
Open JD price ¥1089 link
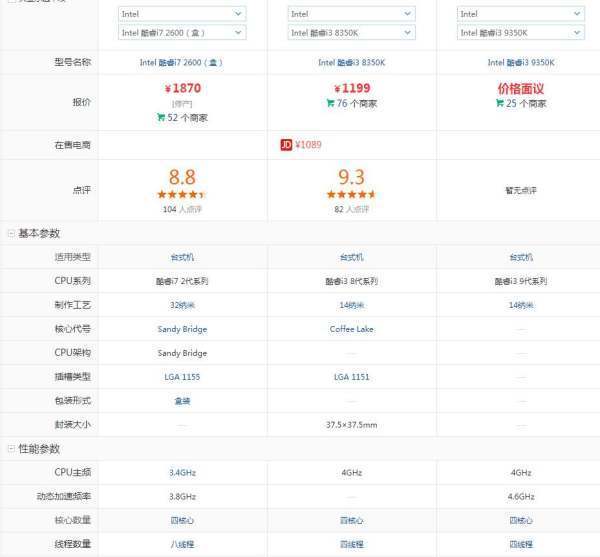pyautogui.click(x=308, y=145)
